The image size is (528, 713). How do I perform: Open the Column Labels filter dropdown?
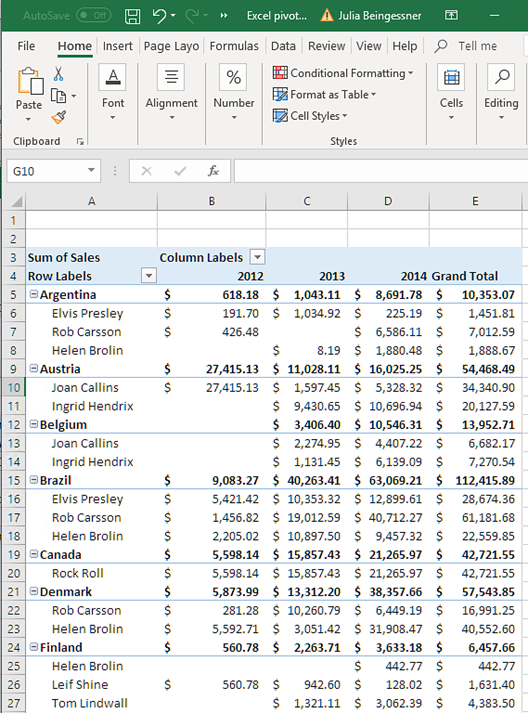(257, 257)
